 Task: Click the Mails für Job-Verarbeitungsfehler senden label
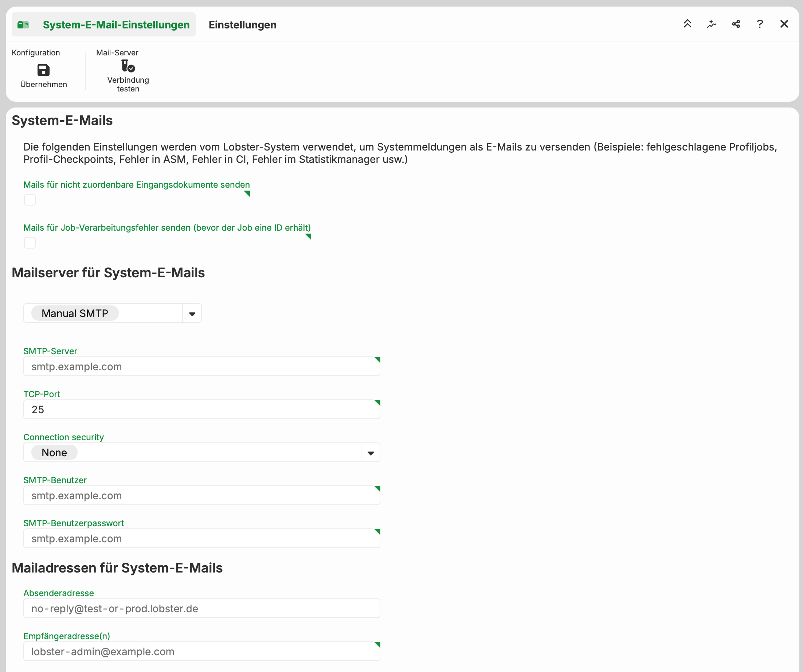click(x=167, y=227)
